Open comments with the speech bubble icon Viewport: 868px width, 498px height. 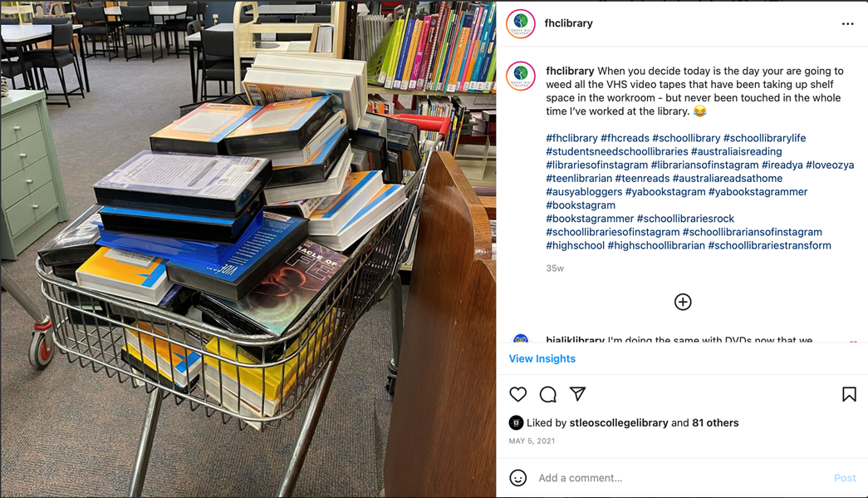(x=547, y=394)
